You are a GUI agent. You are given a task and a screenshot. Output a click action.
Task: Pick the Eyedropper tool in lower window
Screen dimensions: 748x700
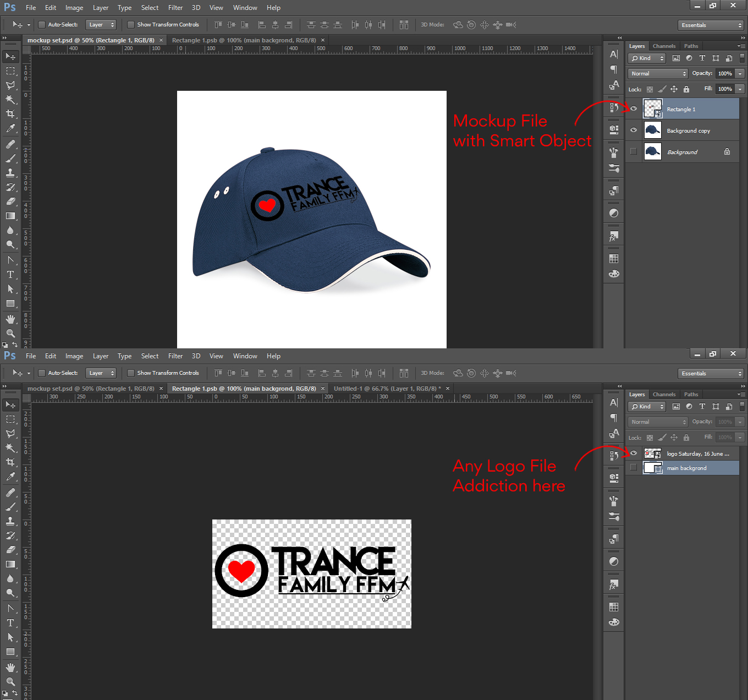point(10,477)
